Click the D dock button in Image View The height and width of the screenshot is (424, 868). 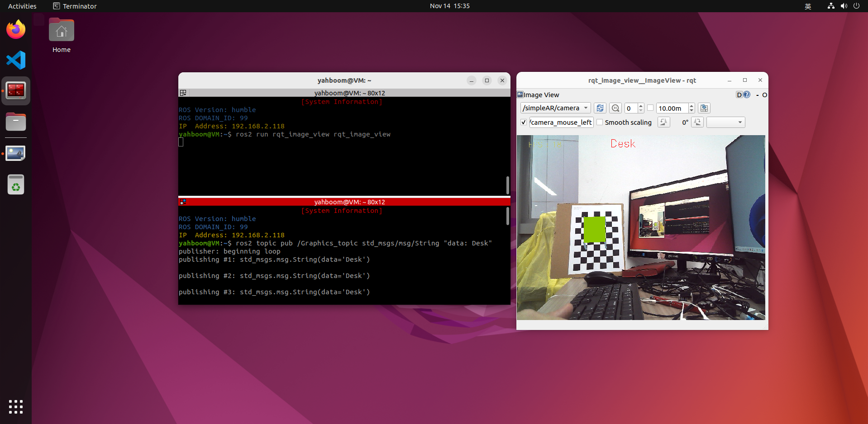point(739,94)
